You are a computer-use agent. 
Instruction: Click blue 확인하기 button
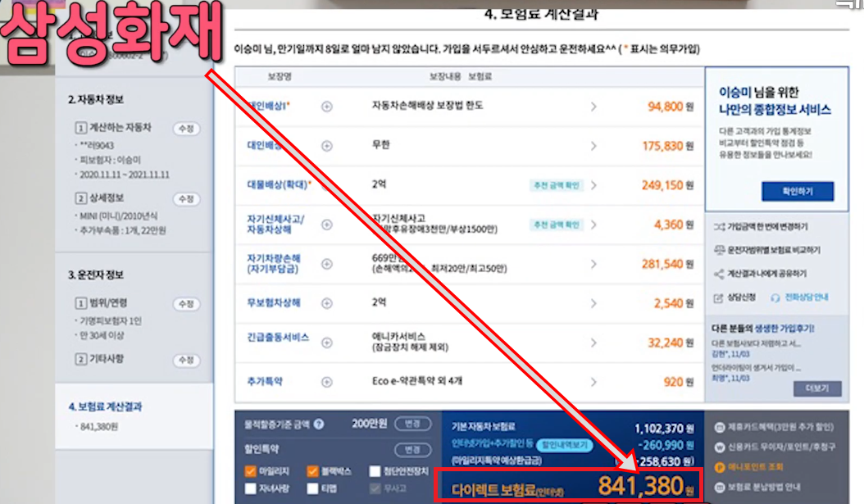pyautogui.click(x=798, y=191)
